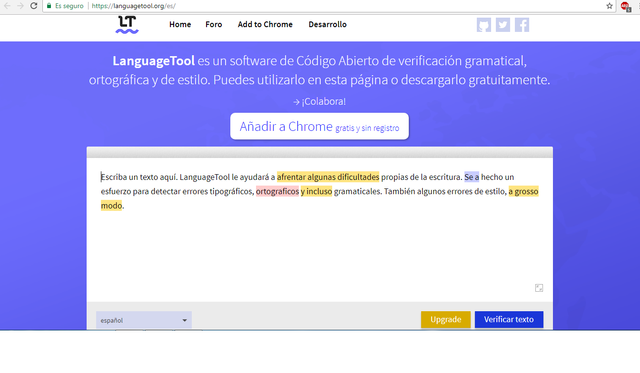Click the adblock extension icon

[625, 6]
